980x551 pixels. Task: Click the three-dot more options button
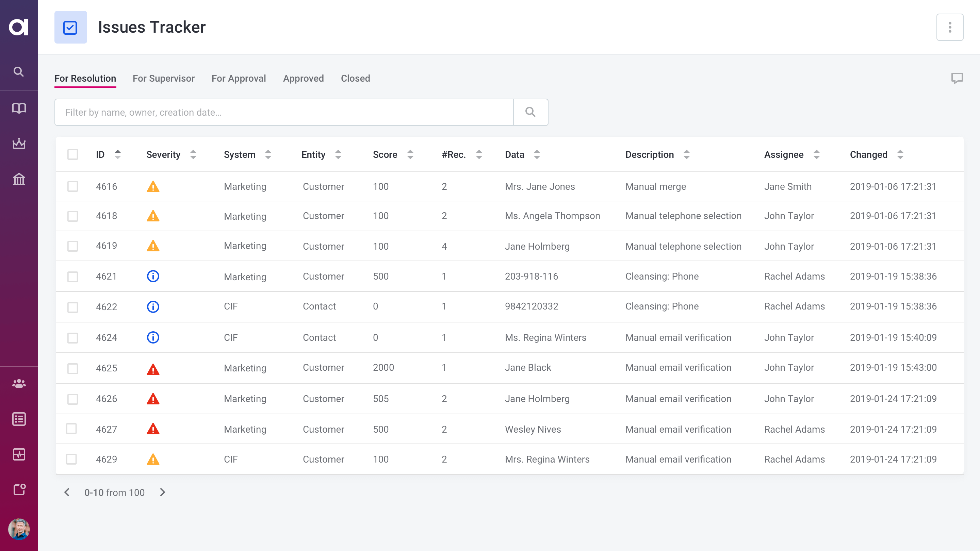tap(950, 27)
